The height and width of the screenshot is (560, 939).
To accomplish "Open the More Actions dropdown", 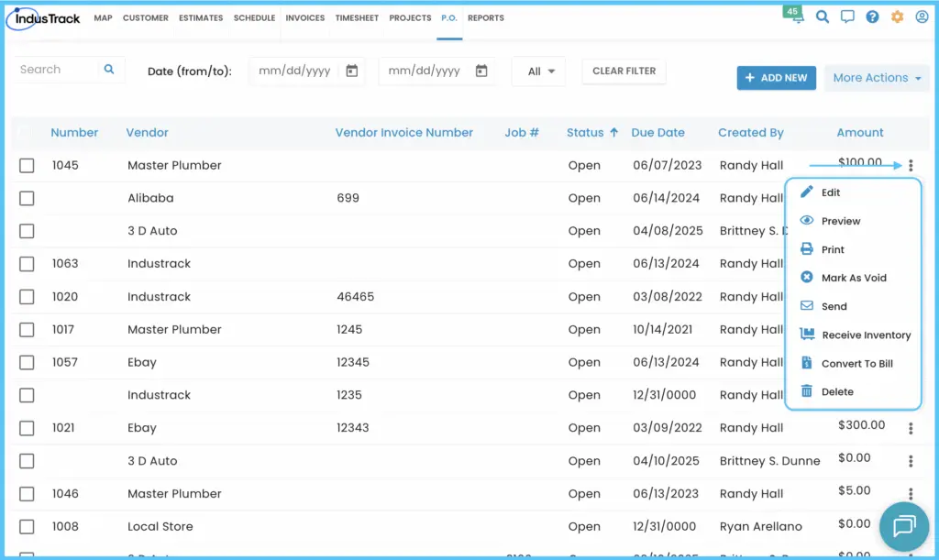I will coord(877,78).
